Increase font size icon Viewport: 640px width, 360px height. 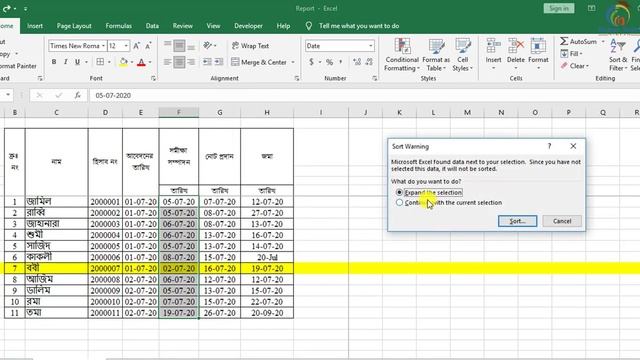coord(137,46)
